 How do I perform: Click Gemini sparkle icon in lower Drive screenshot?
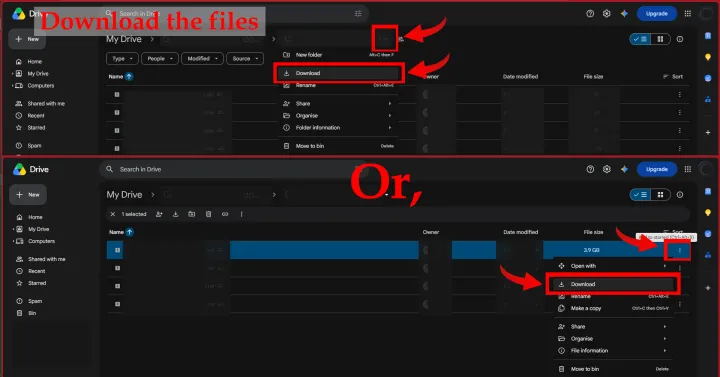[x=624, y=169]
